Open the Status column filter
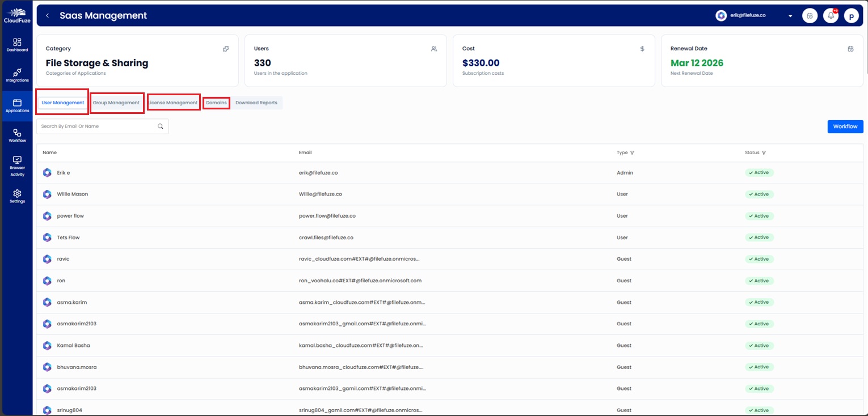This screenshot has height=416, width=868. [x=764, y=152]
